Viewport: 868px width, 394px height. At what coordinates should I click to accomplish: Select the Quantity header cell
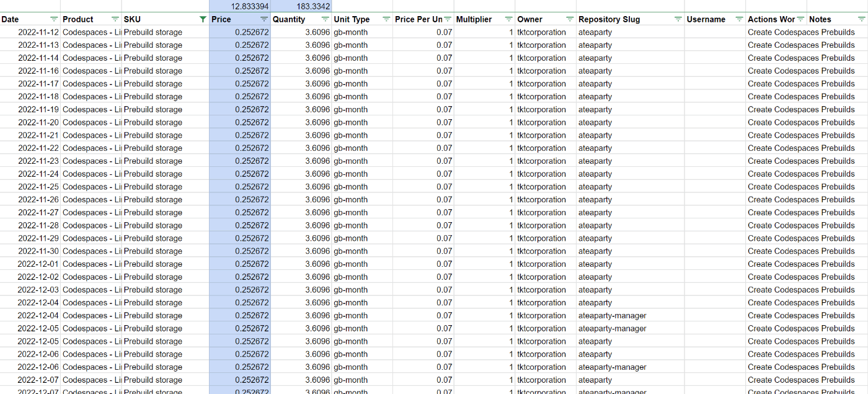click(x=301, y=19)
